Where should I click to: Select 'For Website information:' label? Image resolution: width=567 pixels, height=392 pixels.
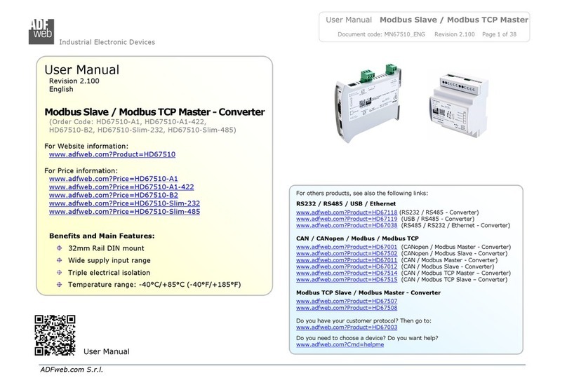click(86, 146)
